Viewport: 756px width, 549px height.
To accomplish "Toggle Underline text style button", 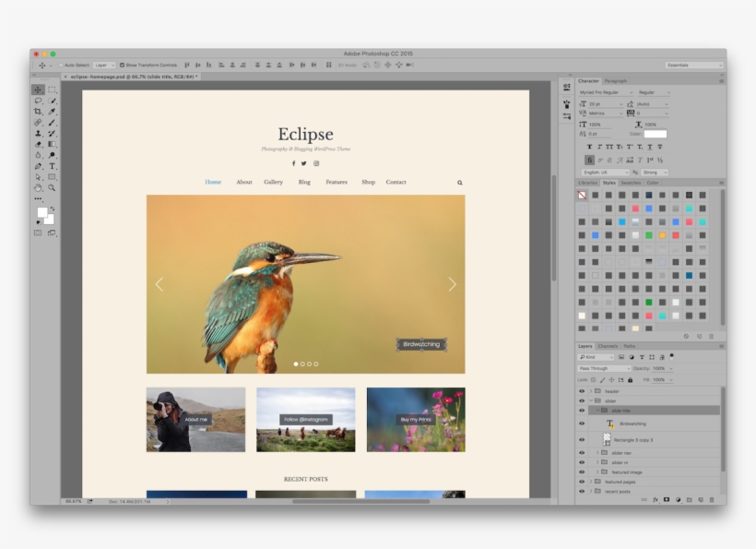I will point(650,147).
